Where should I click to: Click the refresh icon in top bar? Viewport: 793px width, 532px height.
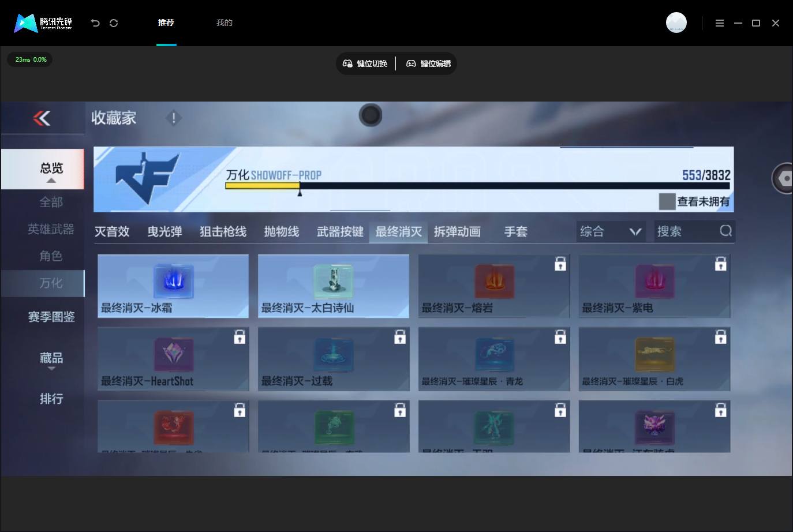pyautogui.click(x=114, y=23)
